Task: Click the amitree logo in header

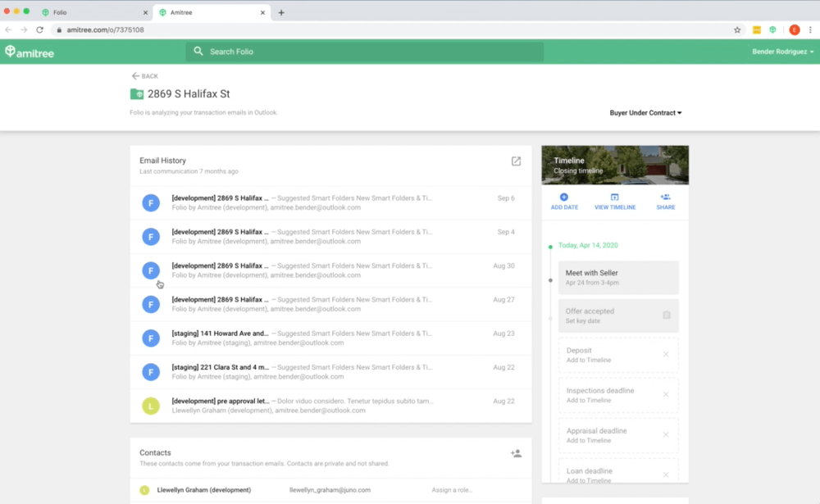Action: [30, 52]
